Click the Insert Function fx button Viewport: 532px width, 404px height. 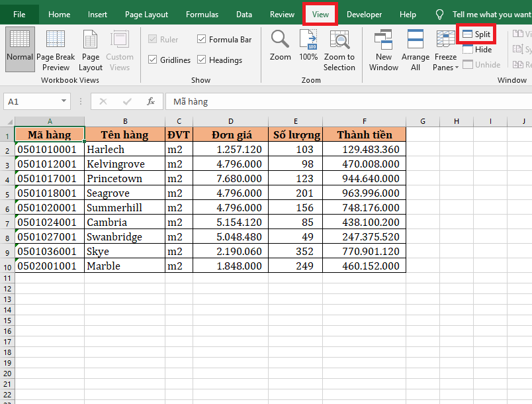pos(151,101)
